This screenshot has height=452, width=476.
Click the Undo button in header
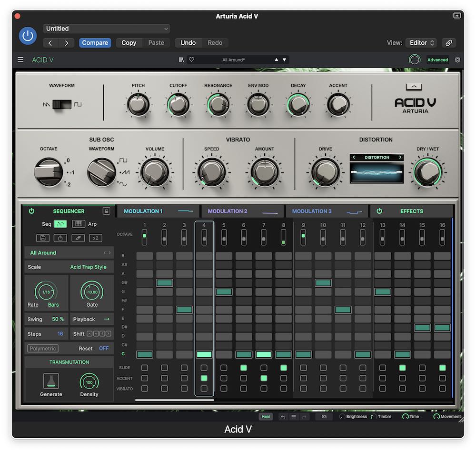pos(188,43)
